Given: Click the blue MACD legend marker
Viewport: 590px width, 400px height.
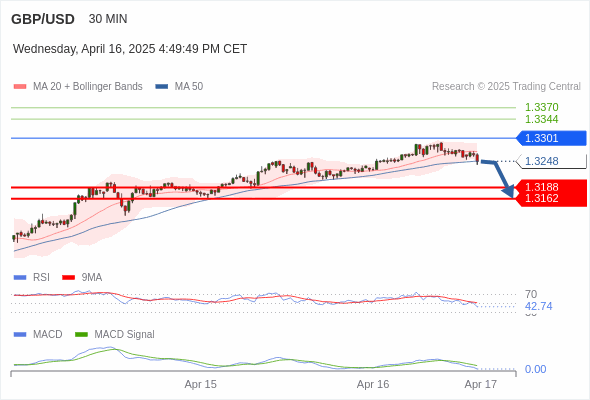Looking at the screenshot, I should (x=20, y=335).
